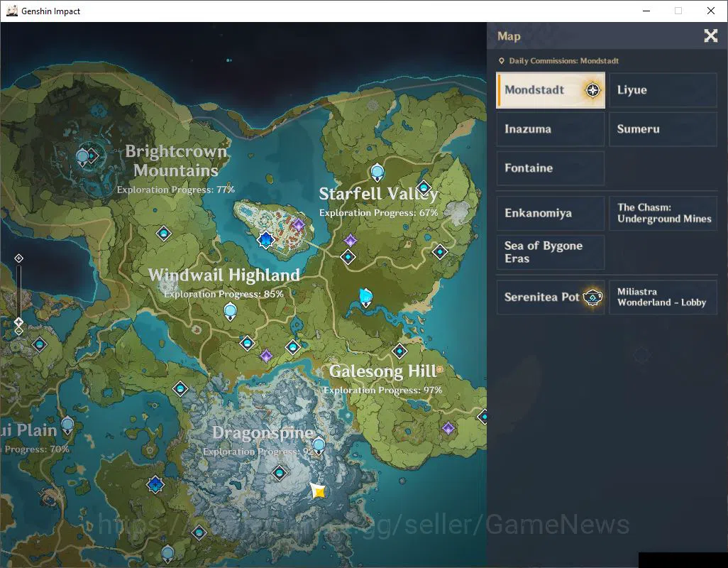
Task: Select the Statue of the Seven in Brightcrown Mountains crater
Action: click(82, 157)
